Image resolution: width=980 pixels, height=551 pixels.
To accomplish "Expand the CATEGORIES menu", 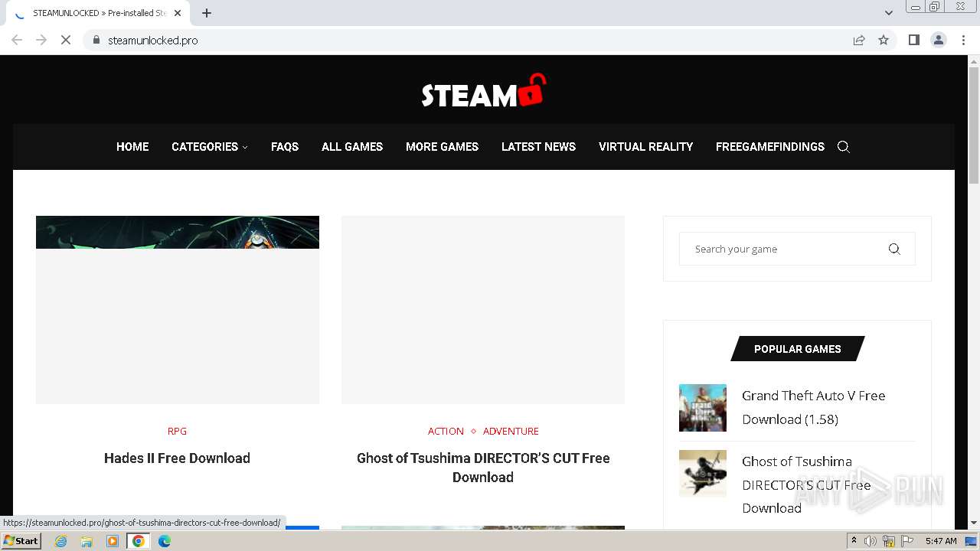I will click(209, 147).
